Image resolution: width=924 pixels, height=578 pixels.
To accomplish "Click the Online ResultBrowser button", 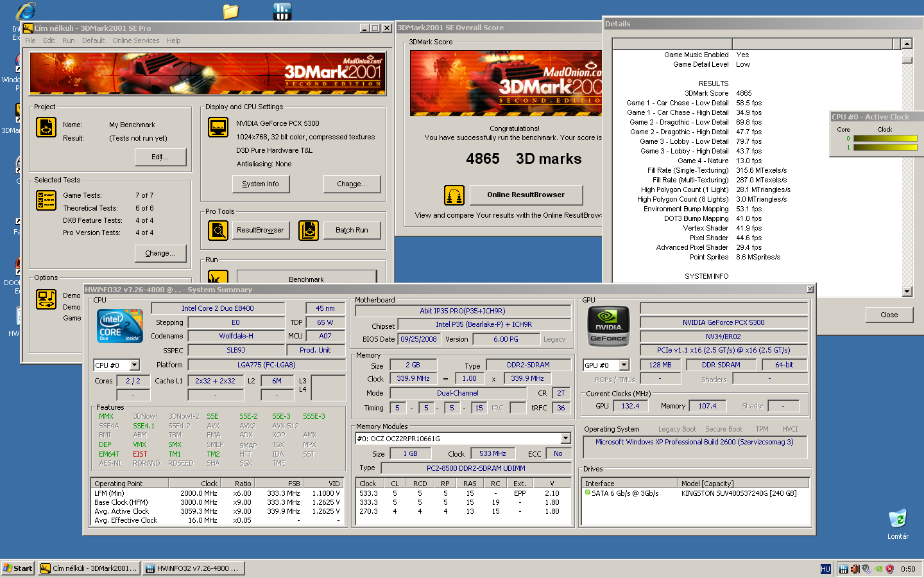I will pyautogui.click(x=526, y=195).
